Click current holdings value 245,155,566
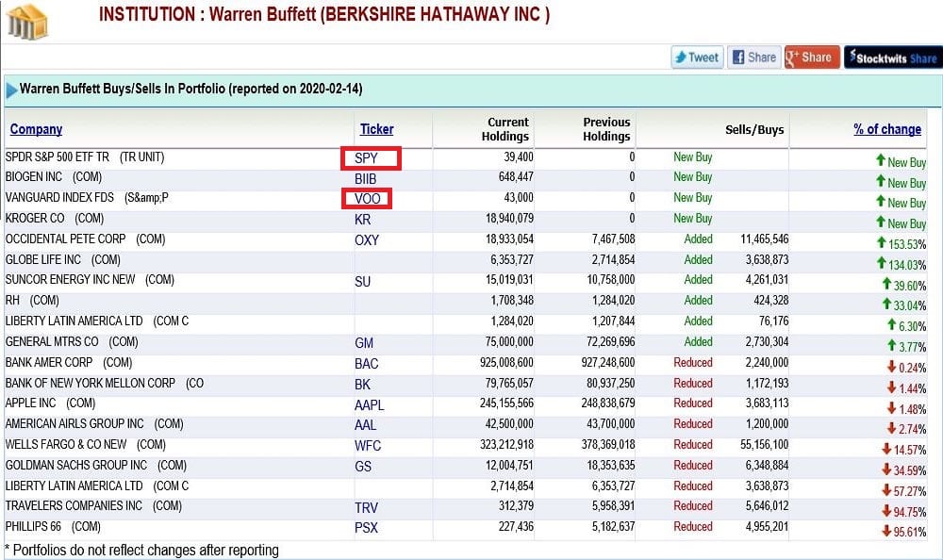 click(x=506, y=403)
